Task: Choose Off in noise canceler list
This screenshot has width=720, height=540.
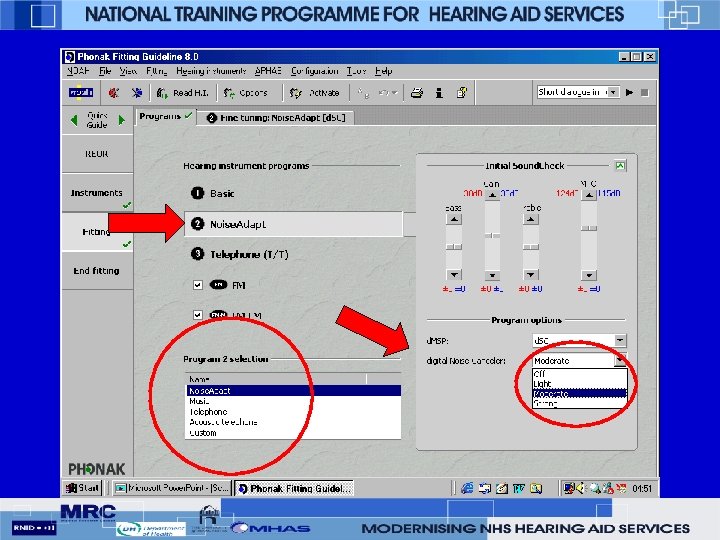Action: click(579, 374)
